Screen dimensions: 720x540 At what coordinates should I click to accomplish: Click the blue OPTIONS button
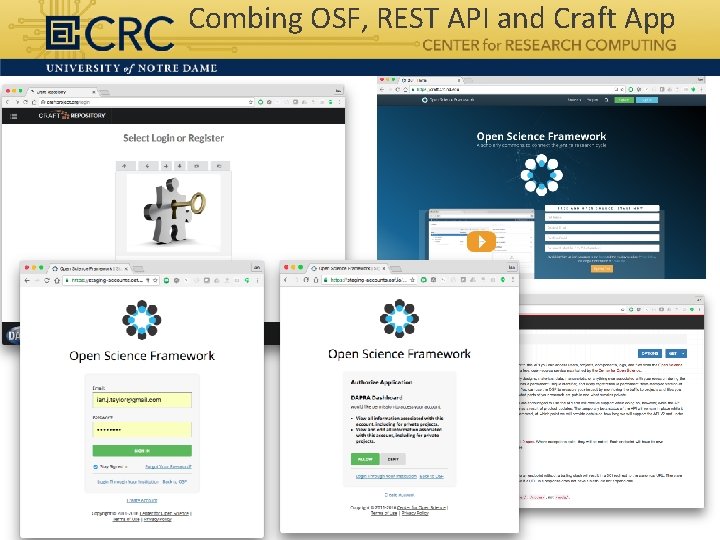coord(650,354)
